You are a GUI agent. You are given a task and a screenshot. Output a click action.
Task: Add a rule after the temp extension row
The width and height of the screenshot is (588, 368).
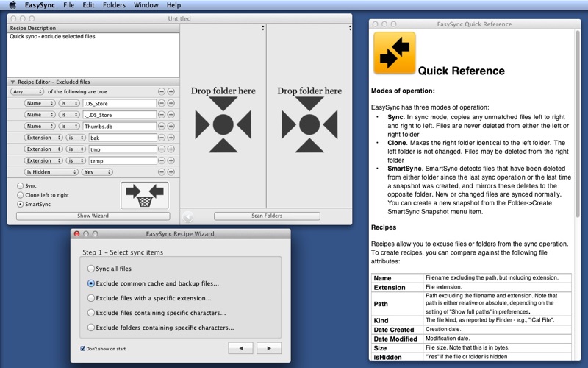coord(171,160)
